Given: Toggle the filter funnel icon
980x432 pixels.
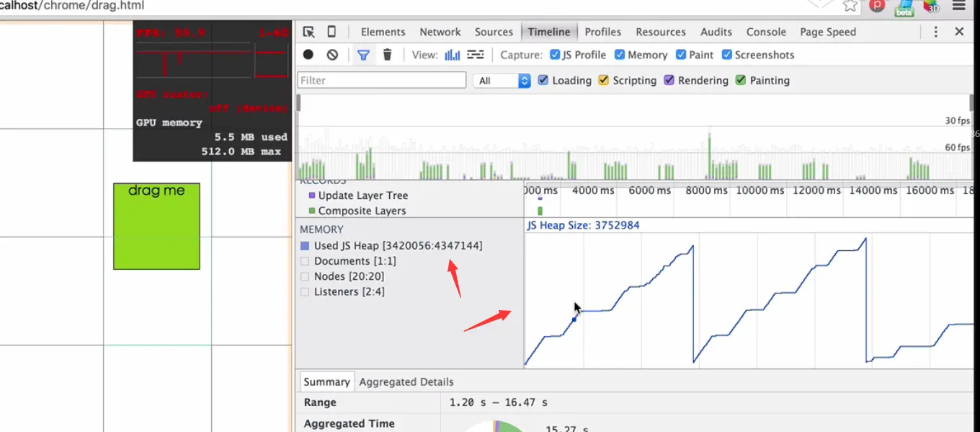Looking at the screenshot, I should click(364, 55).
